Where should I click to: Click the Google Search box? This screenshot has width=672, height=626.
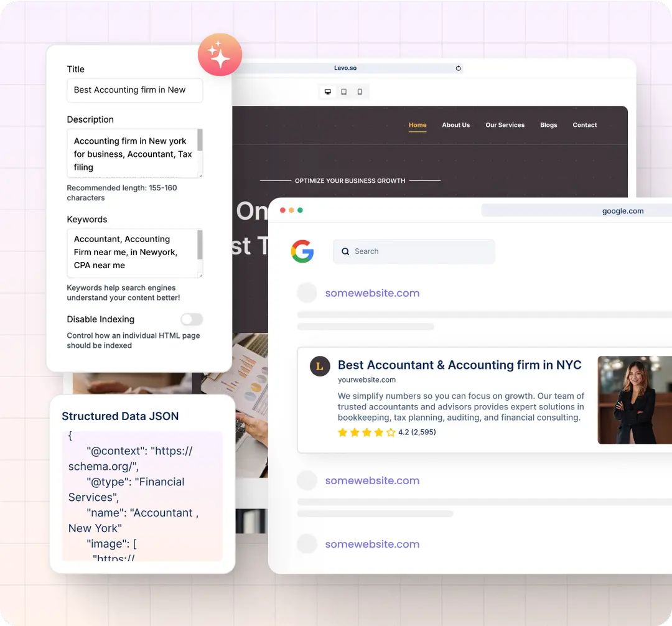tap(414, 251)
